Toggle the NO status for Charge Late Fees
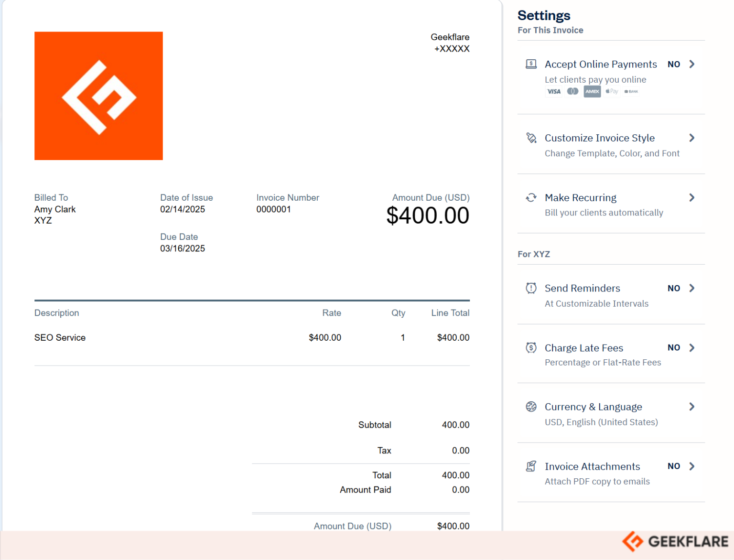The image size is (734, 560). click(674, 348)
